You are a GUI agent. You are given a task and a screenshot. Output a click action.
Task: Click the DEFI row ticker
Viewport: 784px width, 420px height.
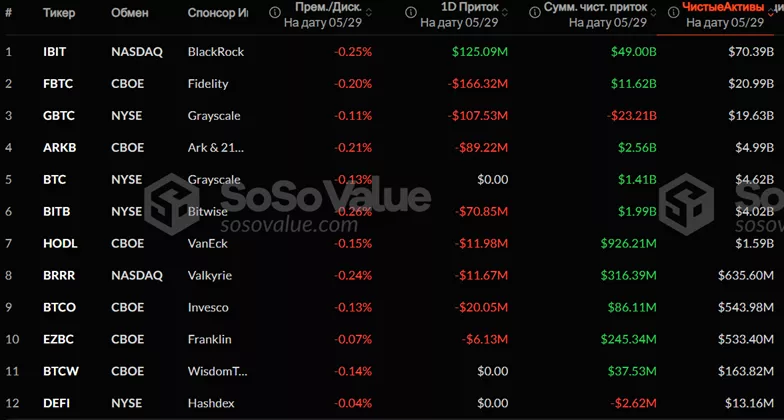click(x=55, y=404)
